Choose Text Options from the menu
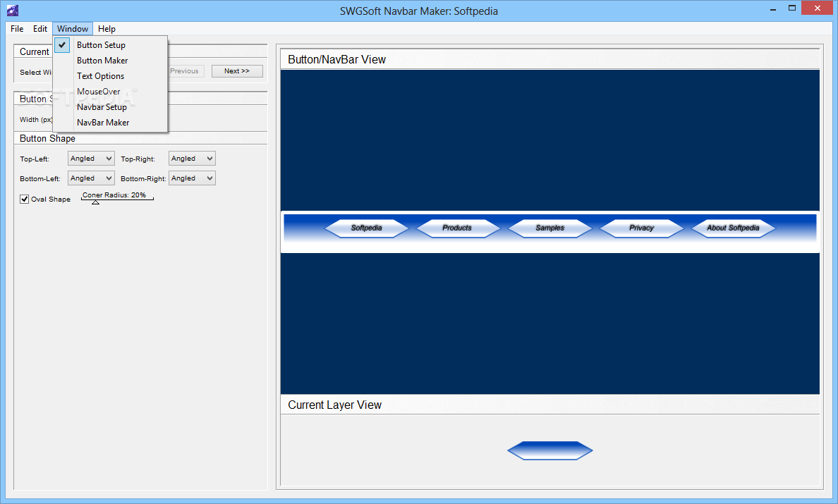 pos(111,76)
